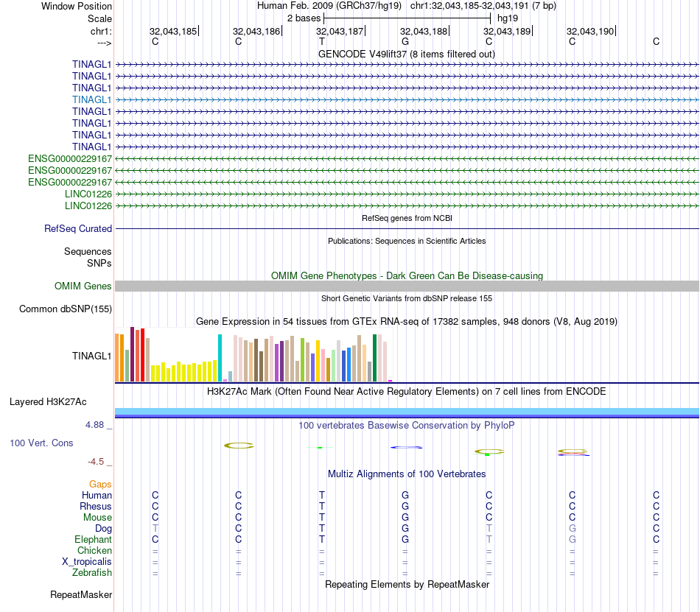Click the cyan bar in GTEx chart
Screen dimensions: 700x612
point(220,358)
